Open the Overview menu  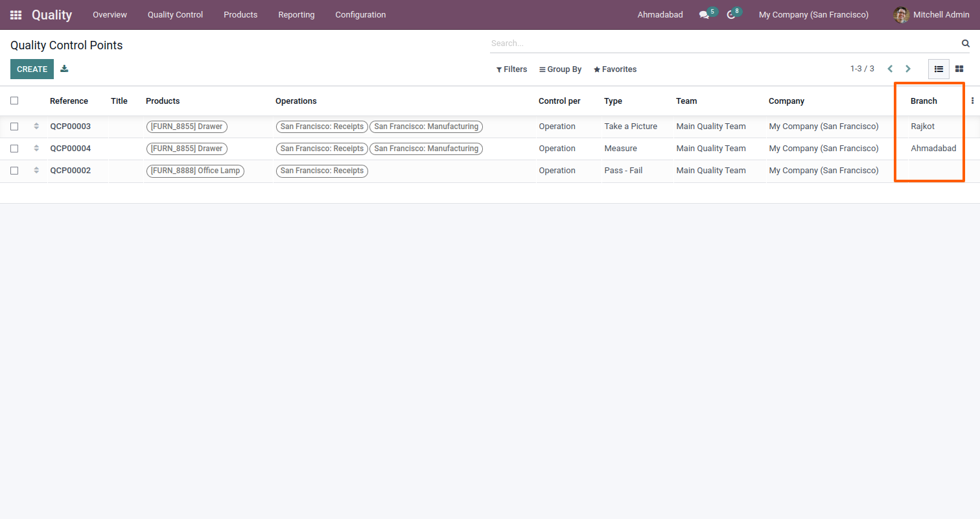click(x=110, y=15)
